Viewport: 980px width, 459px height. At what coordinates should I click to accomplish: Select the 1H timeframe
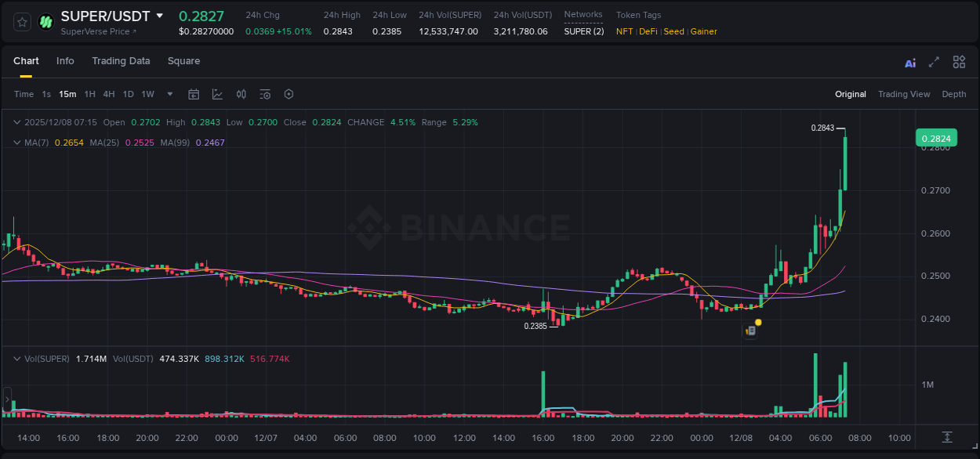click(89, 94)
